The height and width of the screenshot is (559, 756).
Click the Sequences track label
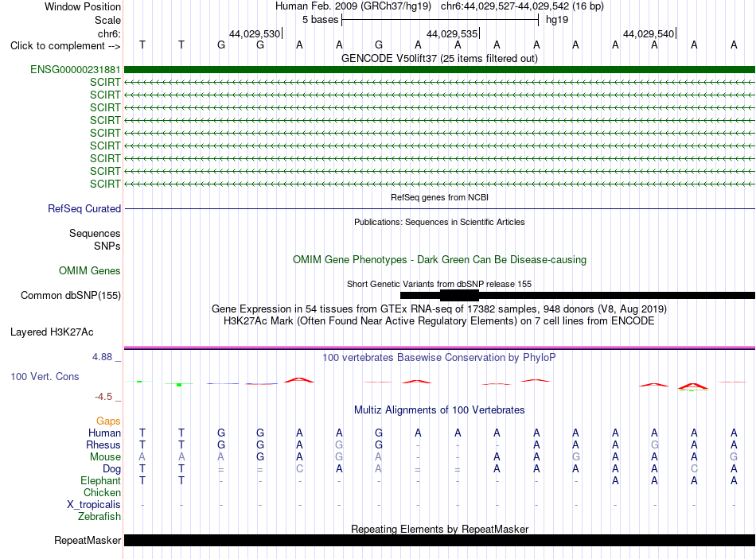point(95,233)
